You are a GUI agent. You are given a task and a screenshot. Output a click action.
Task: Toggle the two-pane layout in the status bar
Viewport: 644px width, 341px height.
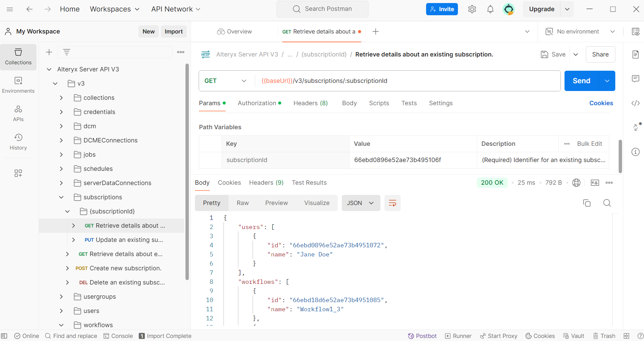pyautogui.click(x=626, y=336)
